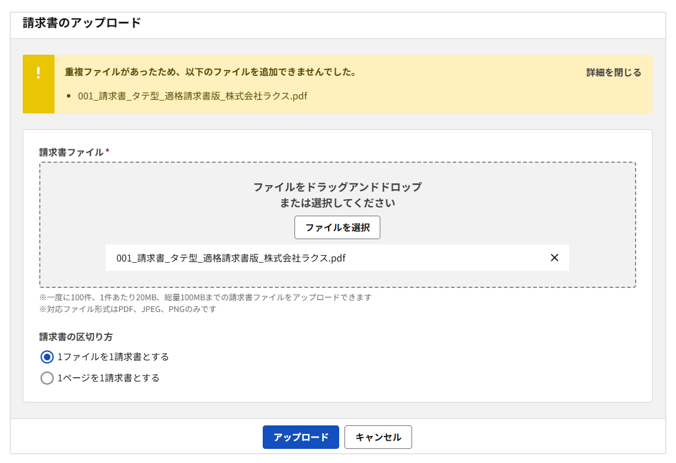Click the ファイルをドラッグアンドドロップ drop zone text
This screenshot has width=676, height=463.
click(x=337, y=187)
